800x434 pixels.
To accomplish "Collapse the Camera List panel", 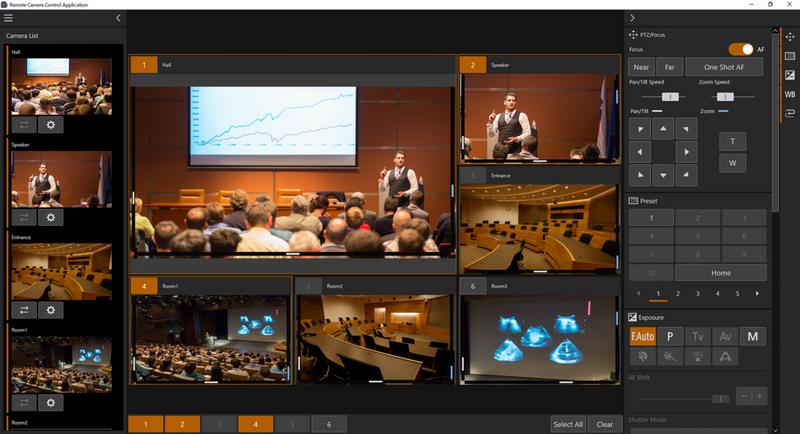I will 117,18.
